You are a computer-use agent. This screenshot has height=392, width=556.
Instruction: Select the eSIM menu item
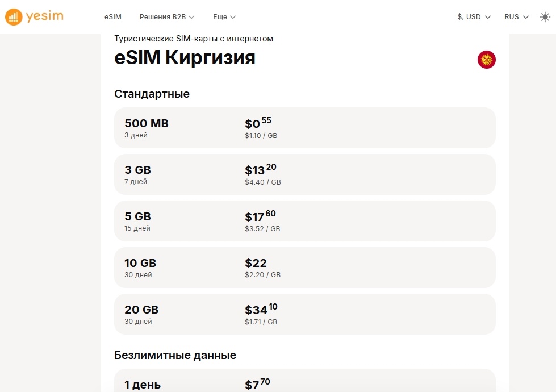point(112,17)
